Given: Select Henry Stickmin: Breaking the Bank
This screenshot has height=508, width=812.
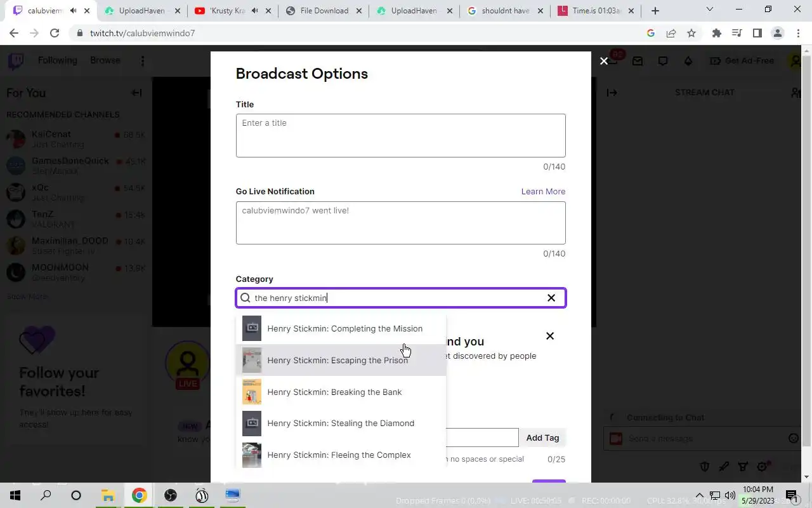Looking at the screenshot, I should pos(341,392).
